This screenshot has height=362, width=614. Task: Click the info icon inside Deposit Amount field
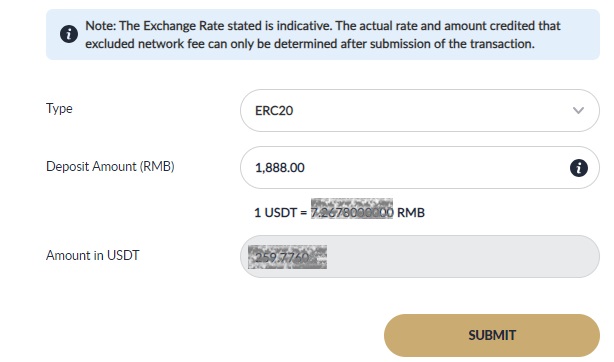[578, 168]
